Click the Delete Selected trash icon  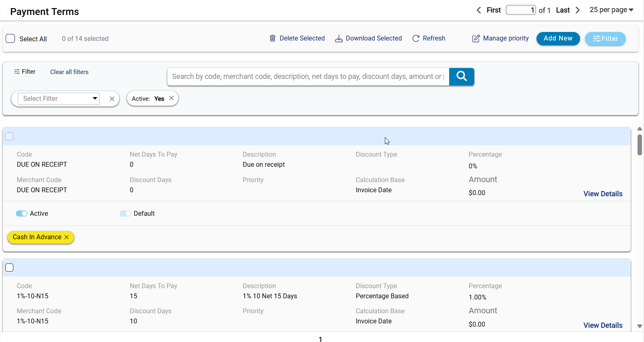point(272,38)
